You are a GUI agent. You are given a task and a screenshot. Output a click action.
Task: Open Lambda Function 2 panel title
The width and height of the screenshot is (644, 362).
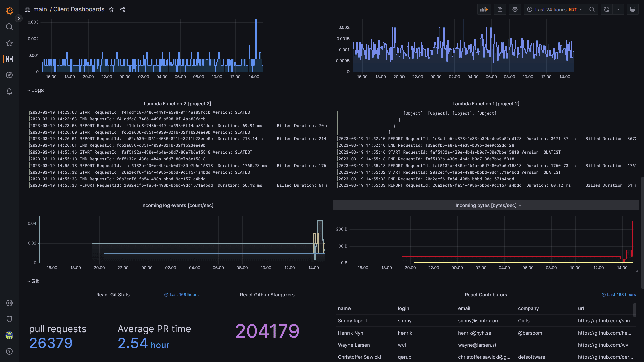(x=177, y=104)
